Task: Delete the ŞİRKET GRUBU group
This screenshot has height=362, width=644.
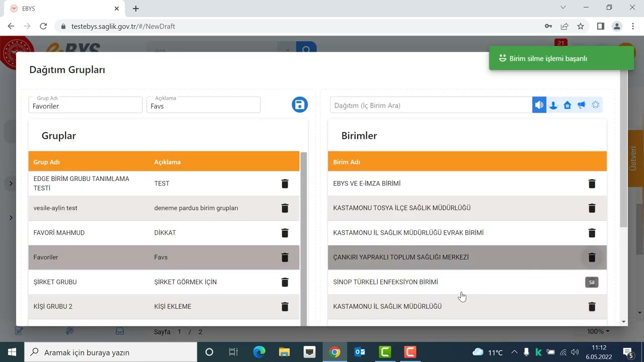Action: click(x=285, y=282)
